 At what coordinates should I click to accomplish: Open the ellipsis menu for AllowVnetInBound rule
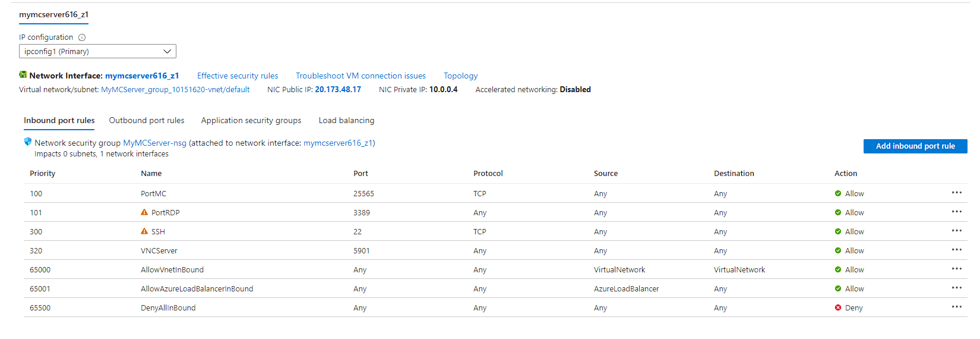pyautogui.click(x=956, y=269)
